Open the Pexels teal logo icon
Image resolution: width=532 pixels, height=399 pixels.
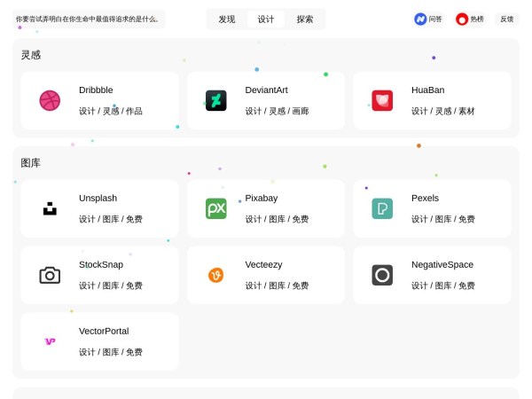(x=382, y=208)
